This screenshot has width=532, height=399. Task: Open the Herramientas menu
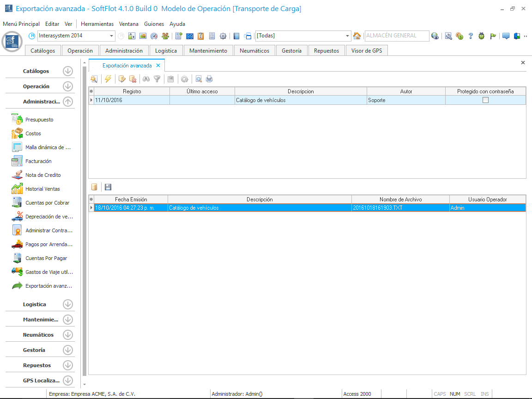tap(97, 24)
